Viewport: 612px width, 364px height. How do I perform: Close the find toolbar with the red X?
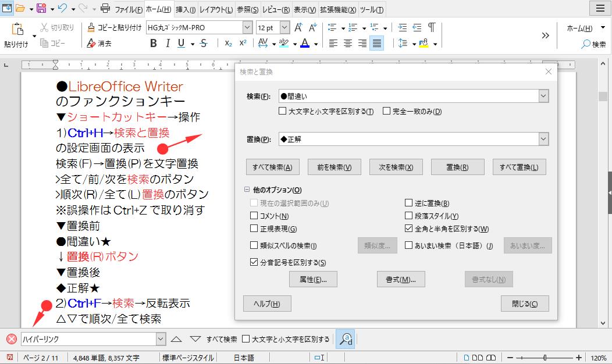click(x=12, y=339)
